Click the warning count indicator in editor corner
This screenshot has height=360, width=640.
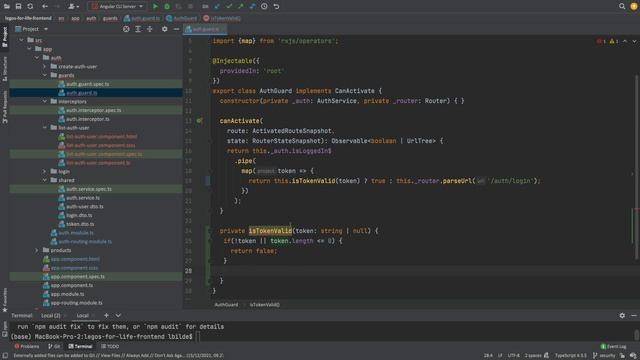(x=614, y=41)
